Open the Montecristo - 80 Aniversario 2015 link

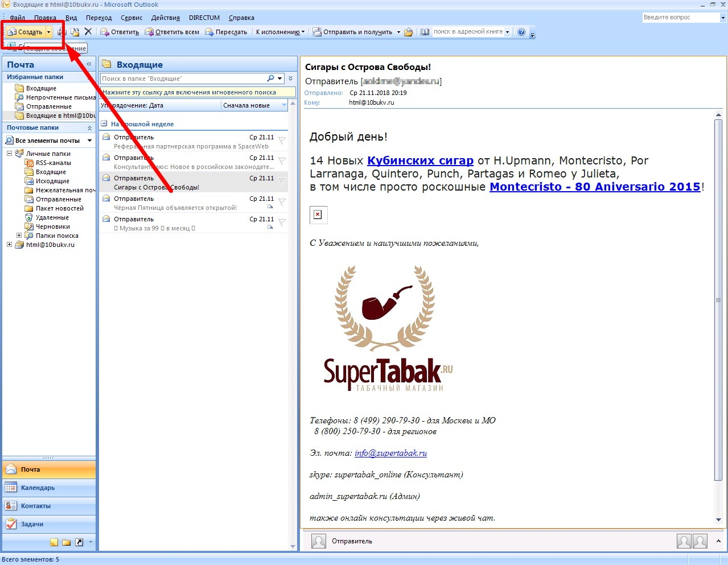pyautogui.click(x=595, y=187)
